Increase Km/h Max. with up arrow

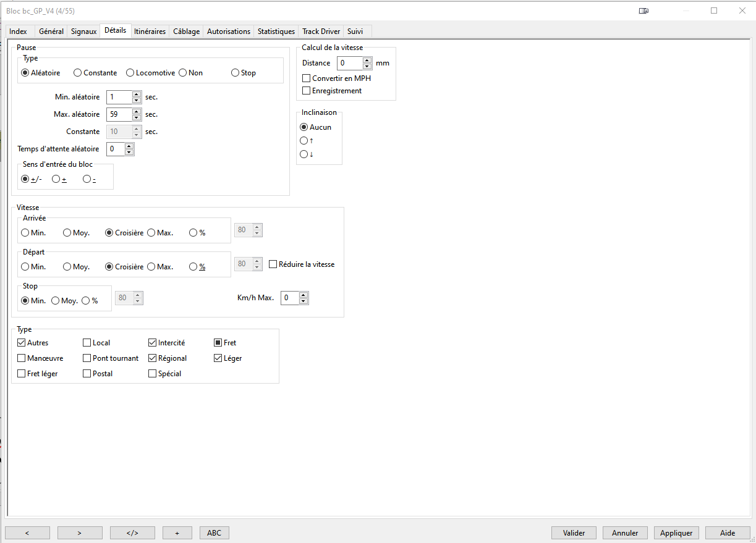point(304,295)
